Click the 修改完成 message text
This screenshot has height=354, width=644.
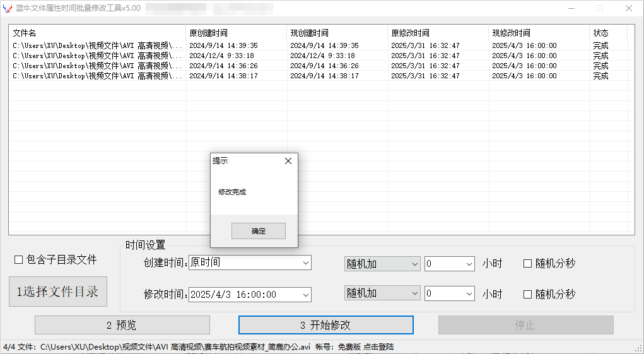tap(232, 192)
